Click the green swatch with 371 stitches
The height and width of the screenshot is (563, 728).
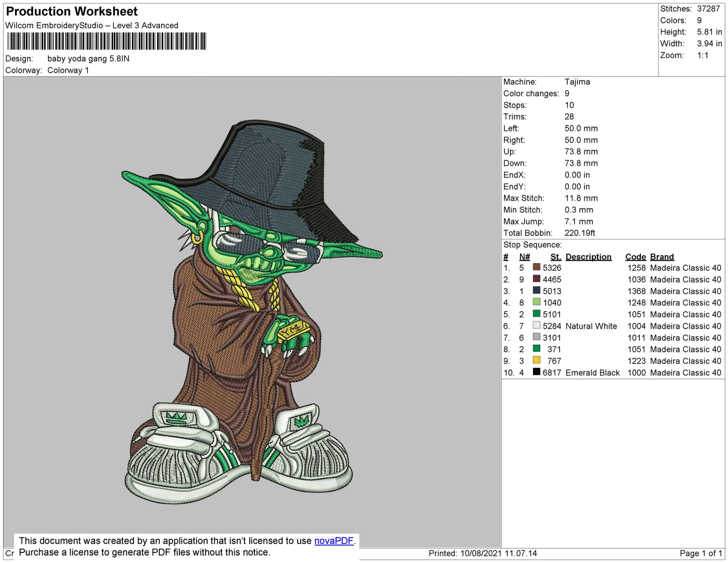tap(537, 348)
